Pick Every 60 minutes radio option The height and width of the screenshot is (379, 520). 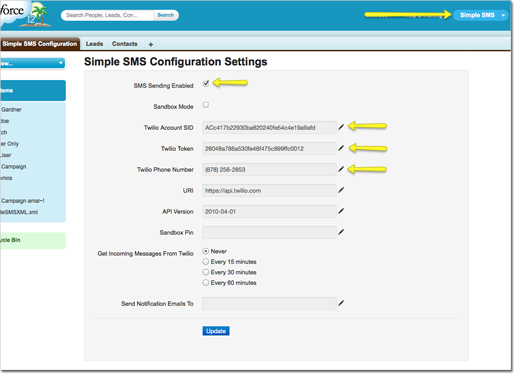(x=206, y=283)
